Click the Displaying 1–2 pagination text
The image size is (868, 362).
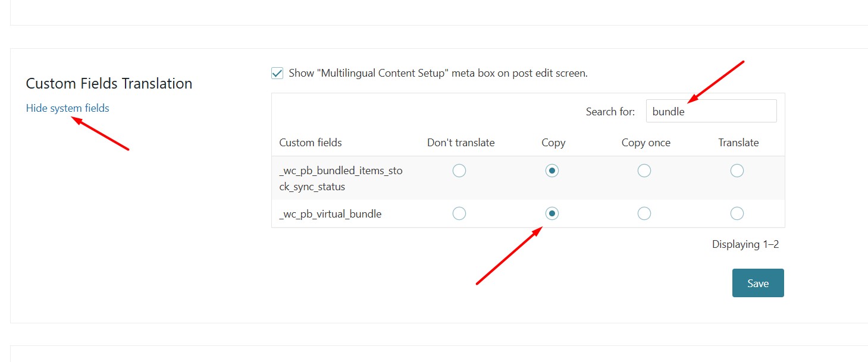(745, 244)
